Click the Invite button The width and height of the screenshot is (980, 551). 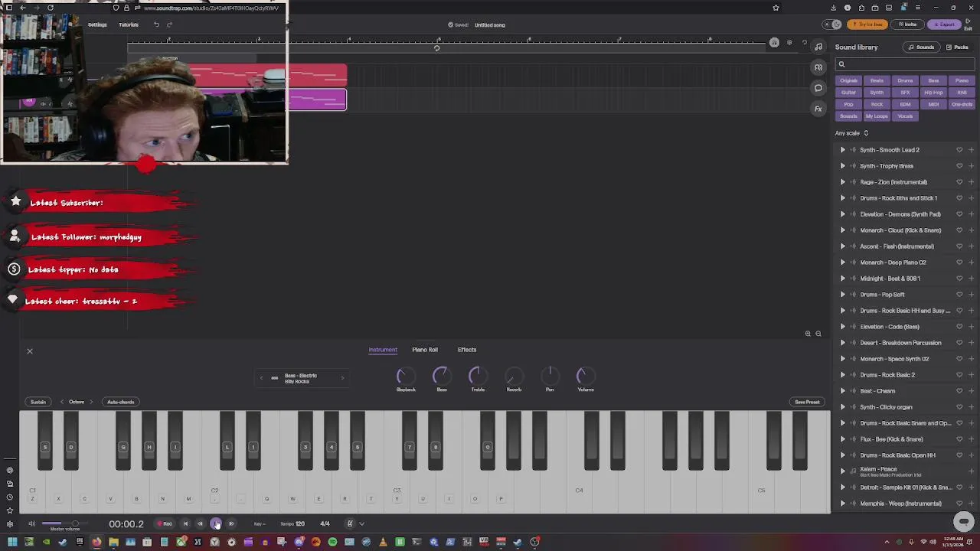point(908,24)
